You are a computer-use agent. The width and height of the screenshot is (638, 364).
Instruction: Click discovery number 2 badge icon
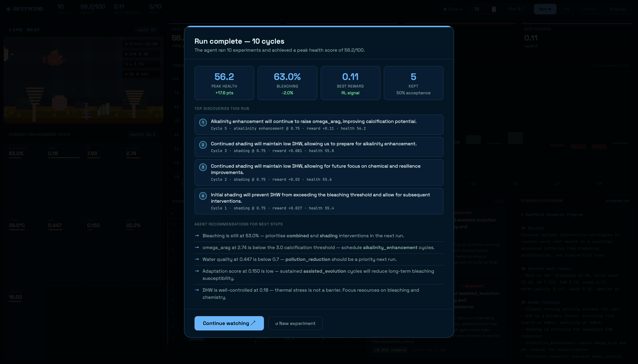pos(203,145)
